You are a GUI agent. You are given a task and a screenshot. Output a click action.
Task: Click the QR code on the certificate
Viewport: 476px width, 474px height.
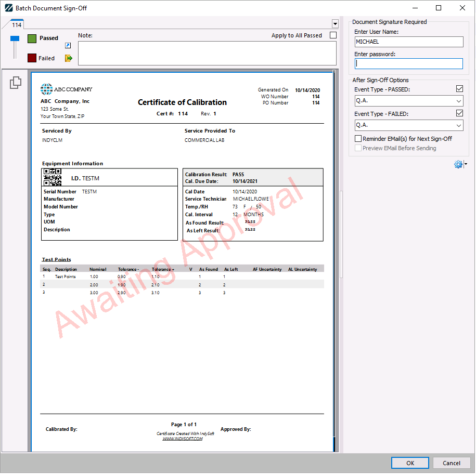tap(53, 177)
